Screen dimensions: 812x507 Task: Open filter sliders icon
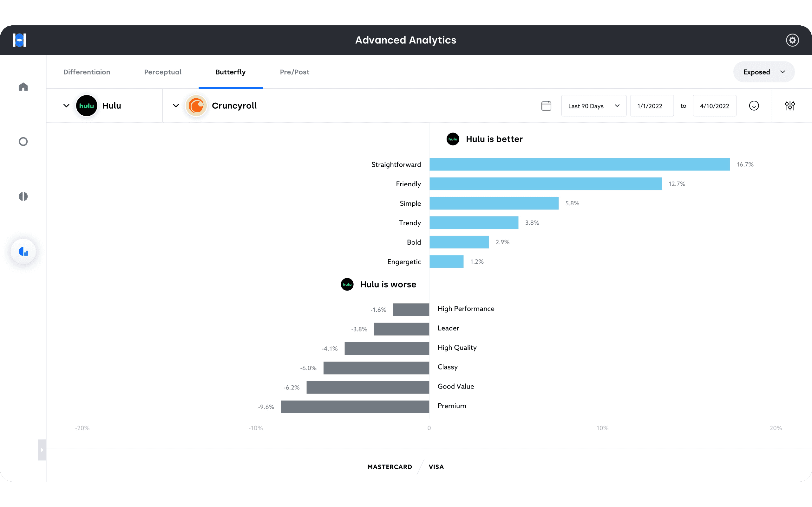coord(790,106)
